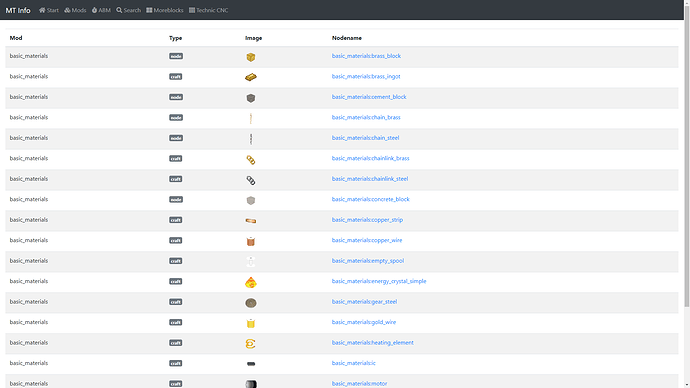Go to the ABM page
This screenshot has height=388, width=690.
coord(101,10)
